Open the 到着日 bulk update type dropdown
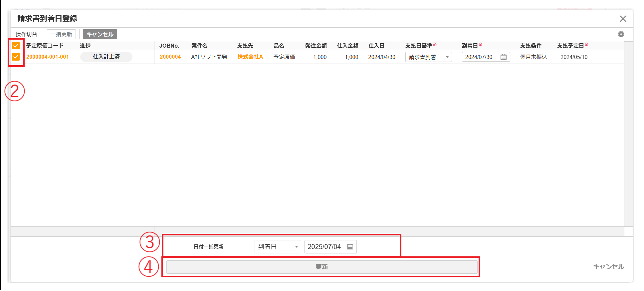The image size is (644, 291). [x=278, y=247]
